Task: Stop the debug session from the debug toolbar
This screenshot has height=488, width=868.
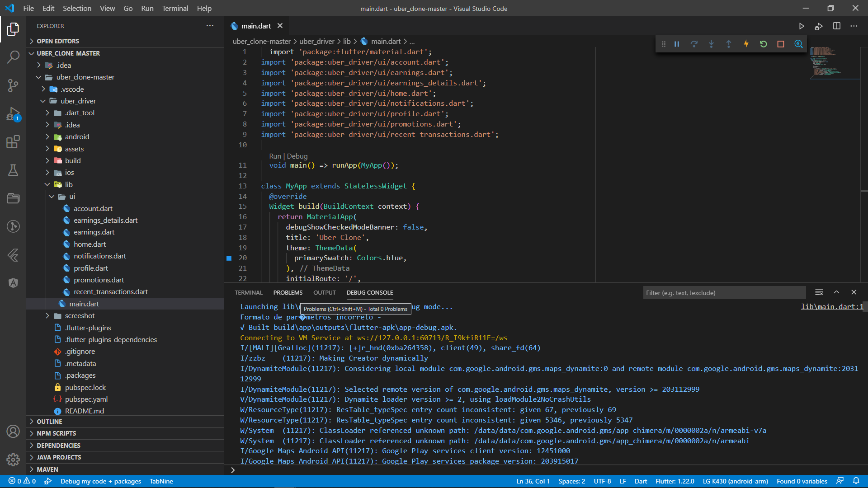Action: (780, 44)
